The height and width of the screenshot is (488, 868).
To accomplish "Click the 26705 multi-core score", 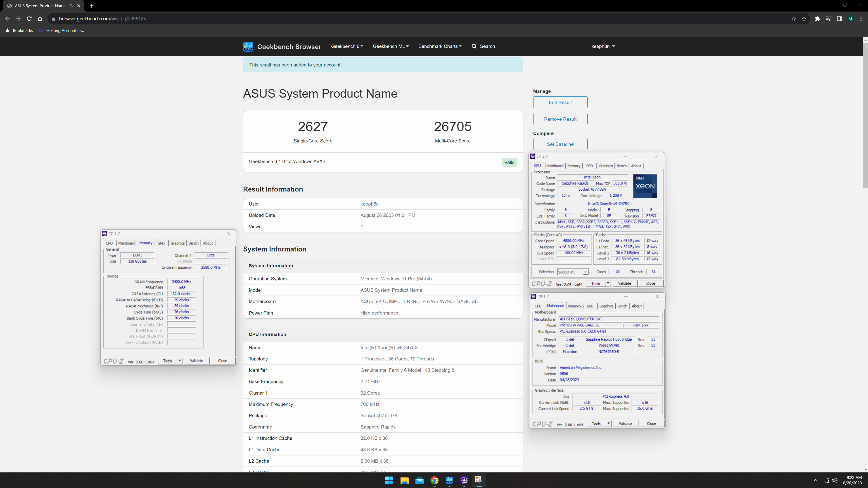I will click(x=453, y=126).
